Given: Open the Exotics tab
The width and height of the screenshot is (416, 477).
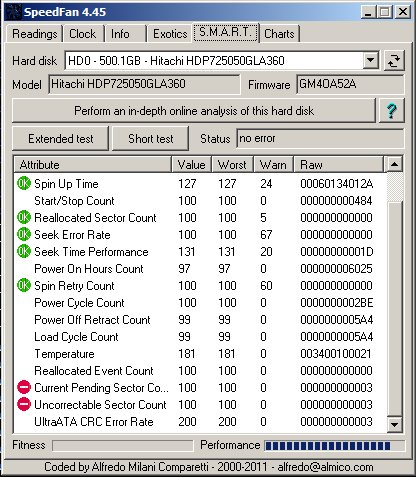Looking at the screenshot, I should (170, 34).
